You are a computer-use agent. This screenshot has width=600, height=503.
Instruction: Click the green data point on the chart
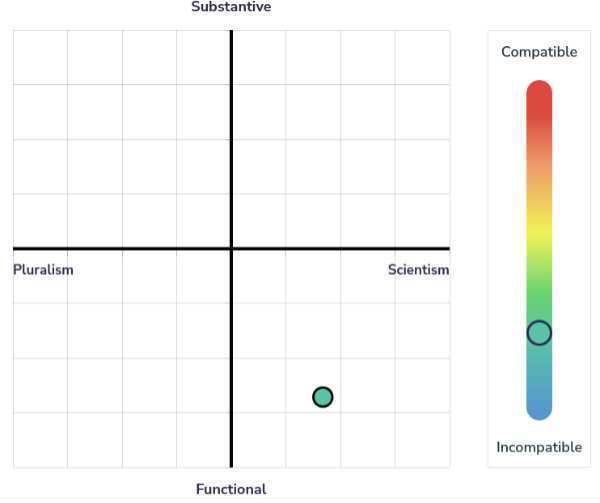(x=322, y=397)
